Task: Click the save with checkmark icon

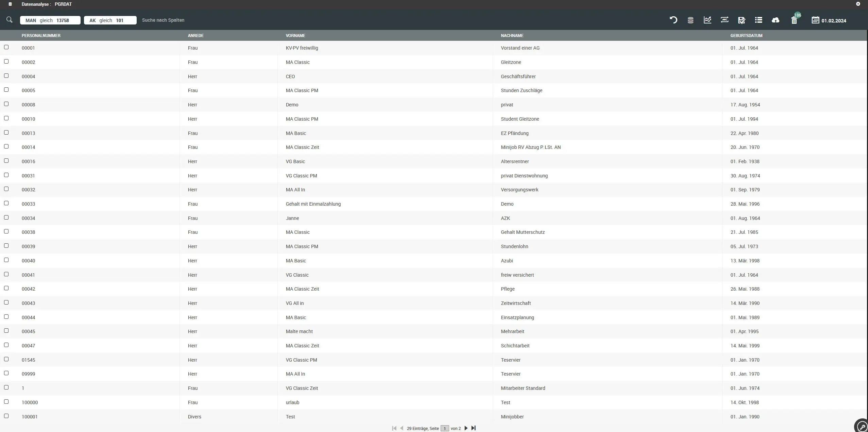Action: [x=742, y=20]
